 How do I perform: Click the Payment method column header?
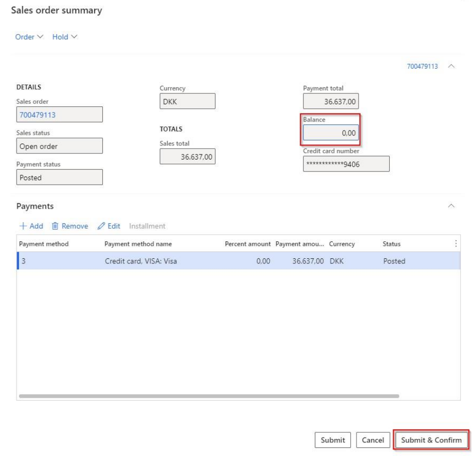44,244
